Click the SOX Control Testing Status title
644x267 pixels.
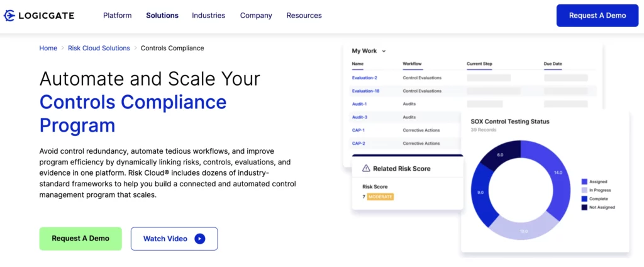click(510, 122)
